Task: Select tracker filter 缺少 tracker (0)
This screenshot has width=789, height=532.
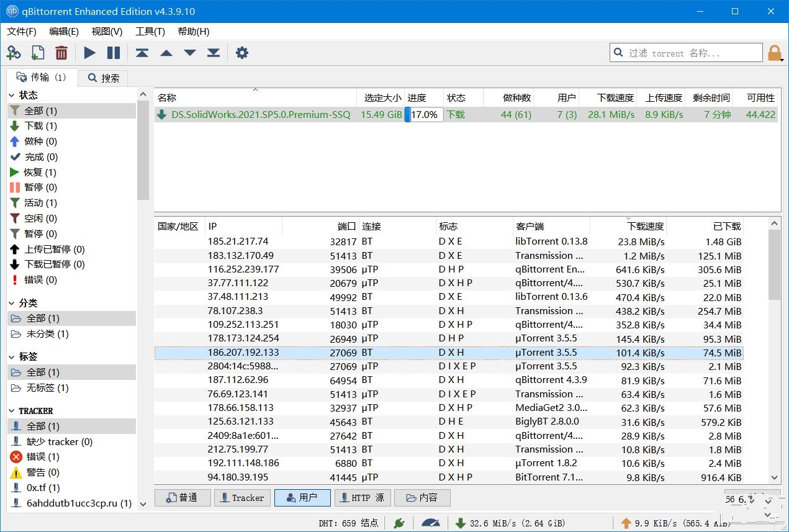Action: [71, 441]
